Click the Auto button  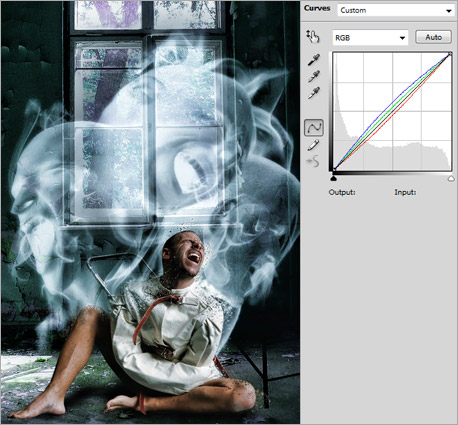coord(433,37)
